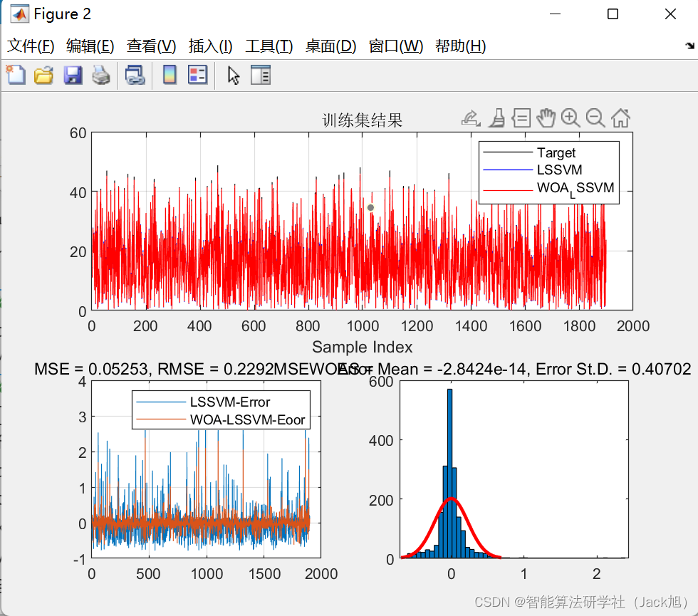The height and width of the screenshot is (616, 698).
Task: Activate the pan hand tool
Action: [x=546, y=118]
